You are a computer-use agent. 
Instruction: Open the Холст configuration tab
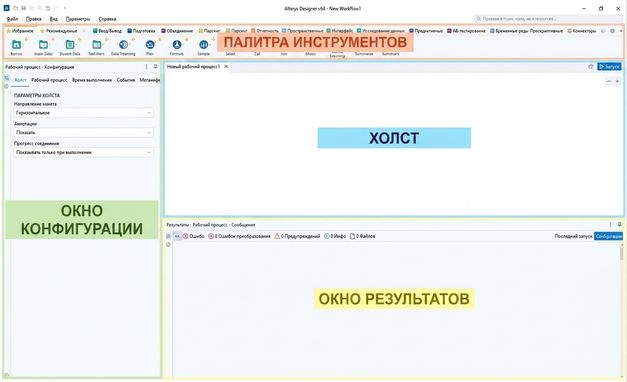pos(20,80)
